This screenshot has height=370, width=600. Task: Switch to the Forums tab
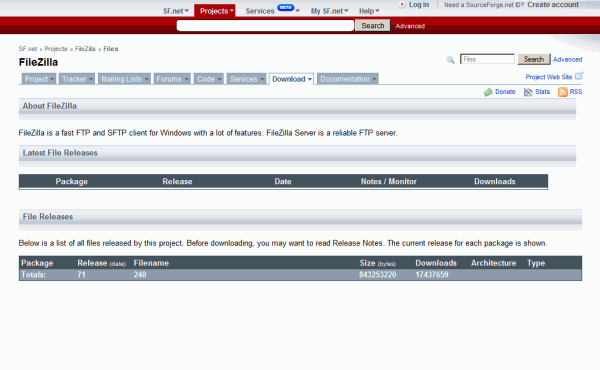(x=172, y=79)
